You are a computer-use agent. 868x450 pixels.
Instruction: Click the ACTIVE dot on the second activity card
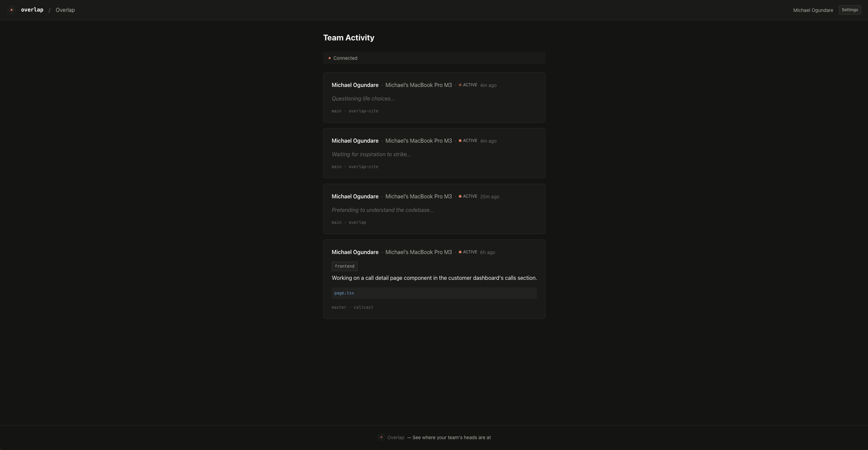pos(460,141)
